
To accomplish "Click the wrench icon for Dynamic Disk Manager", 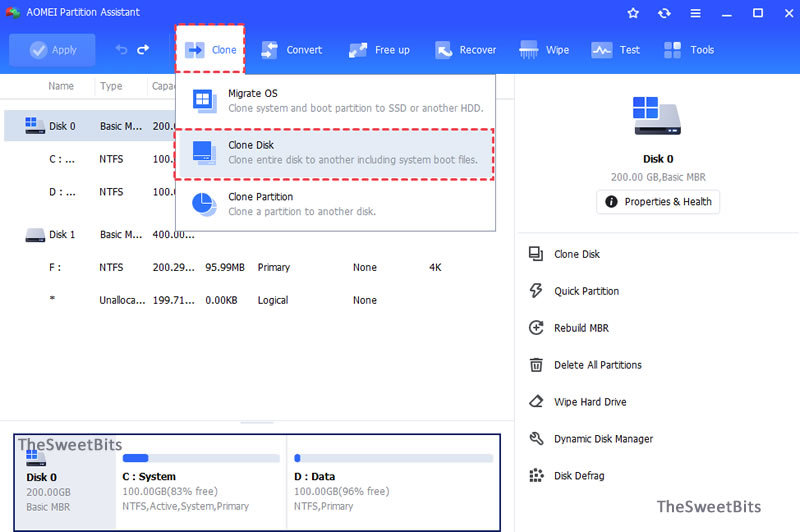I will (536, 438).
